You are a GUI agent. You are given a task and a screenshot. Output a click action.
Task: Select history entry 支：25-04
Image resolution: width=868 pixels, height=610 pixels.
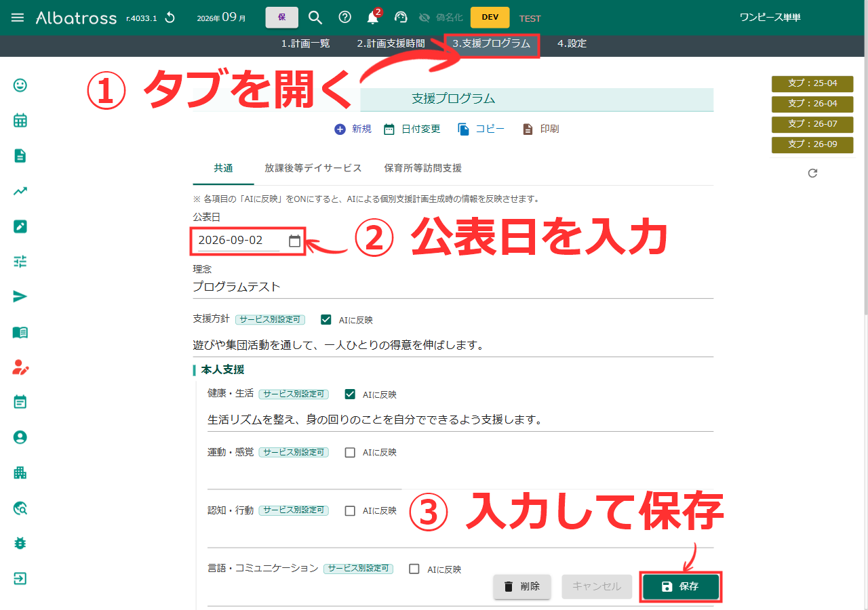point(812,83)
